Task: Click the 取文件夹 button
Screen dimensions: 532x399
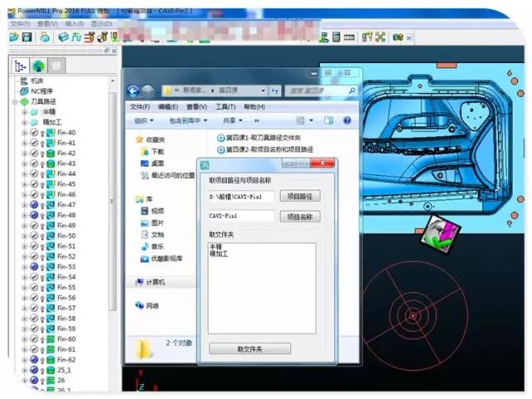Action: (249, 348)
